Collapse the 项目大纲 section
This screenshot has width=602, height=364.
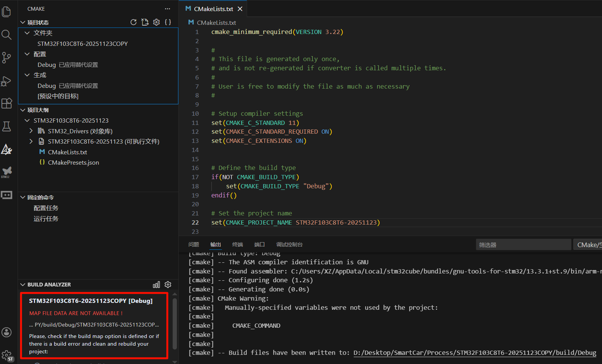click(23, 110)
